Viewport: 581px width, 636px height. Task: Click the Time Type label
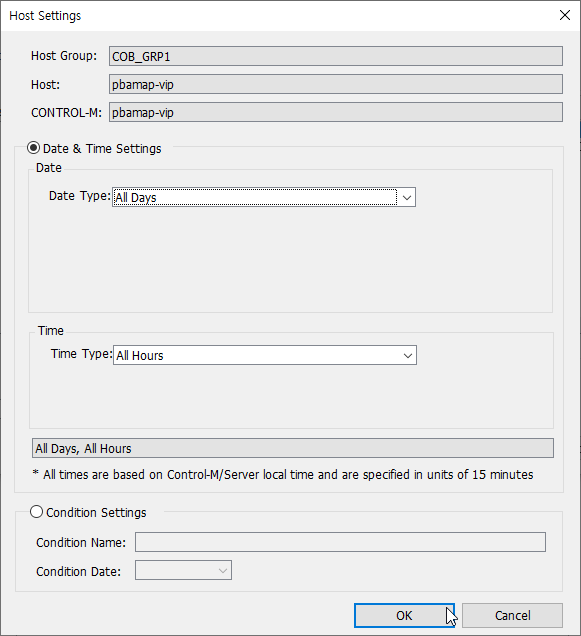pos(82,354)
